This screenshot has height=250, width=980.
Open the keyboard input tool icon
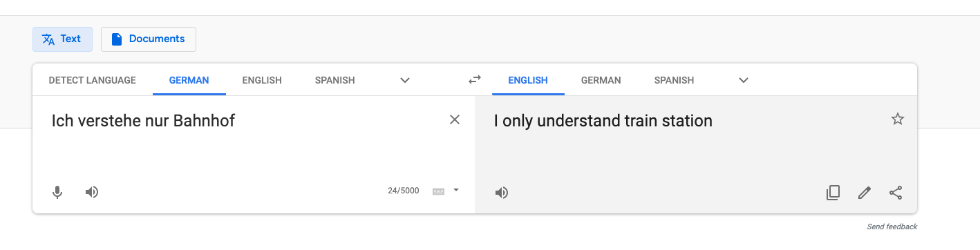tap(438, 191)
